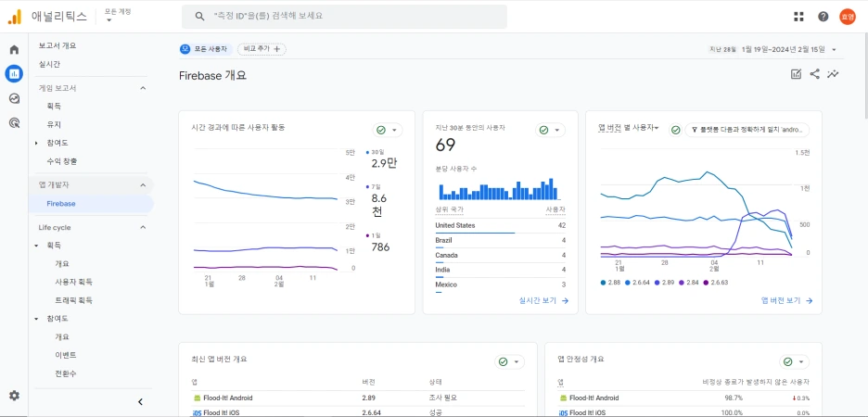Viewport: 868px width, 417px height.
Task: Open the Advertising icon in left rail
Action: [x=15, y=122]
